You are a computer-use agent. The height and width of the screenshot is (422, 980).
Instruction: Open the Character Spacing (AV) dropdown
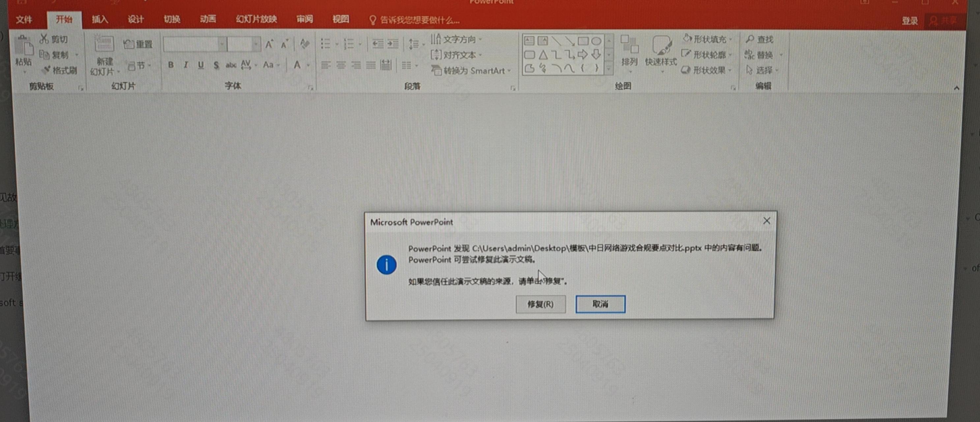pos(249,65)
